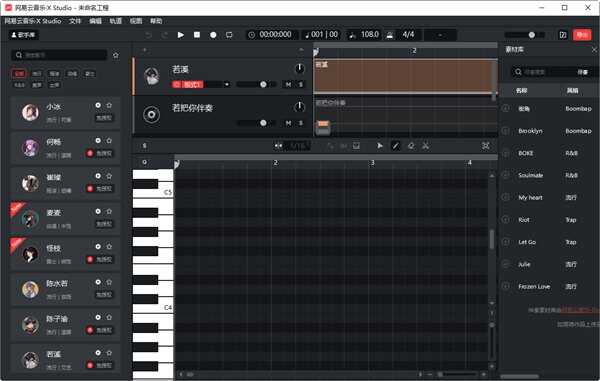Solo the accompaniment track with S

pos(301,123)
